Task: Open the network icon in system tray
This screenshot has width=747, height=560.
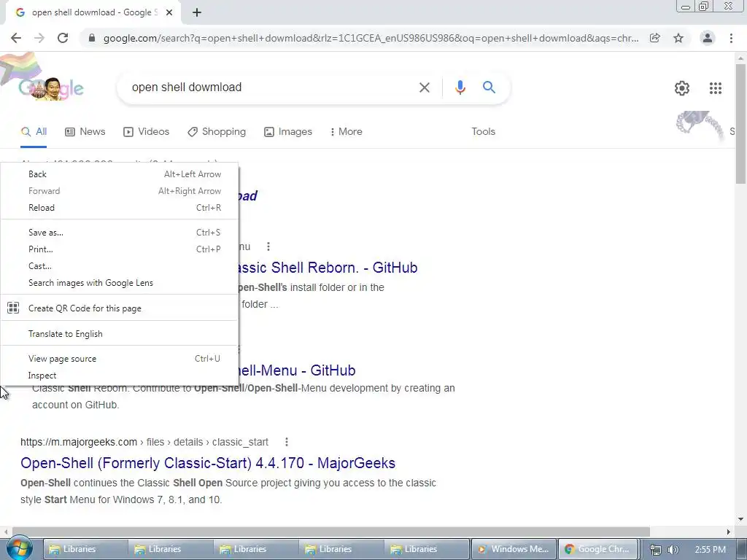Action: pyautogui.click(x=656, y=550)
